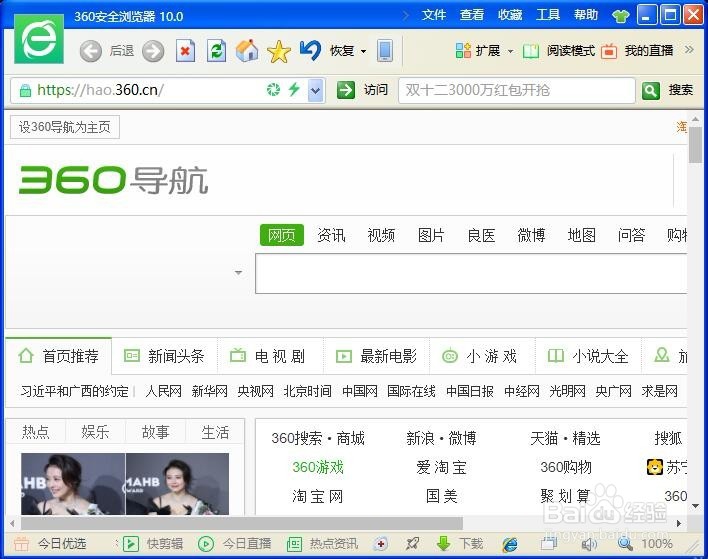Viewport: 708px width, 559px height.
Task: Click the Forward arrow button
Action: (153, 51)
